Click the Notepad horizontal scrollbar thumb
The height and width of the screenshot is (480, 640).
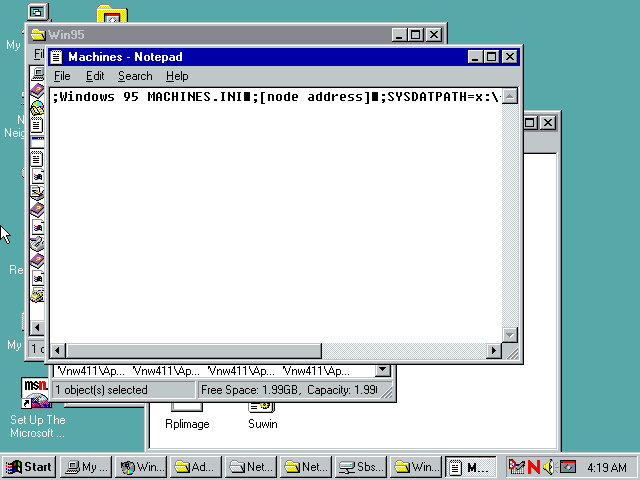coord(193,351)
